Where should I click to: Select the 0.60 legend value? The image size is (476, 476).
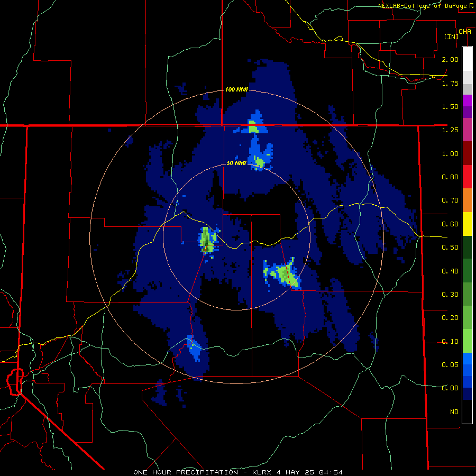coord(450,224)
